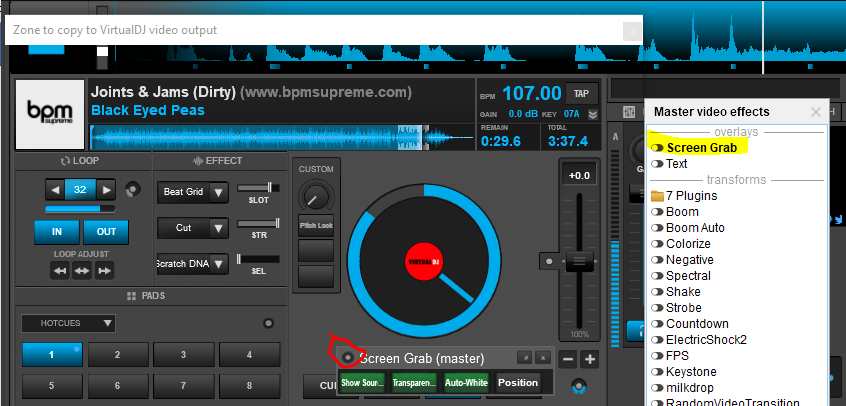Screen dimensions: 846x406
Task: Click the SLOT effect slider
Action: pyautogui.click(x=258, y=188)
